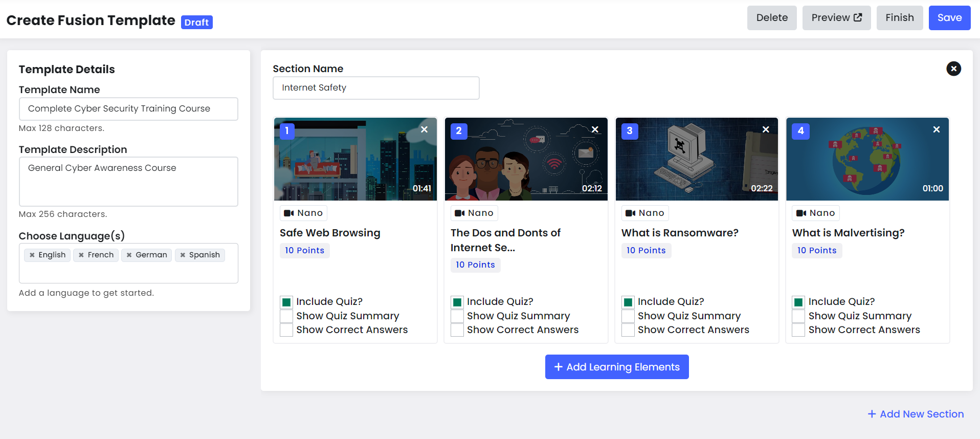Click What is Malvertising? title
Image resolution: width=980 pixels, height=439 pixels.
coord(848,233)
